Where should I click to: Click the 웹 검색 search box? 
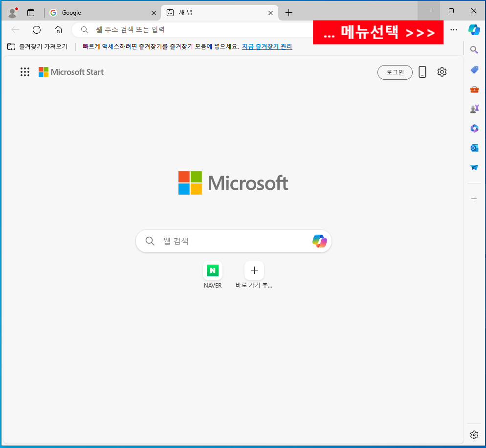click(x=234, y=241)
